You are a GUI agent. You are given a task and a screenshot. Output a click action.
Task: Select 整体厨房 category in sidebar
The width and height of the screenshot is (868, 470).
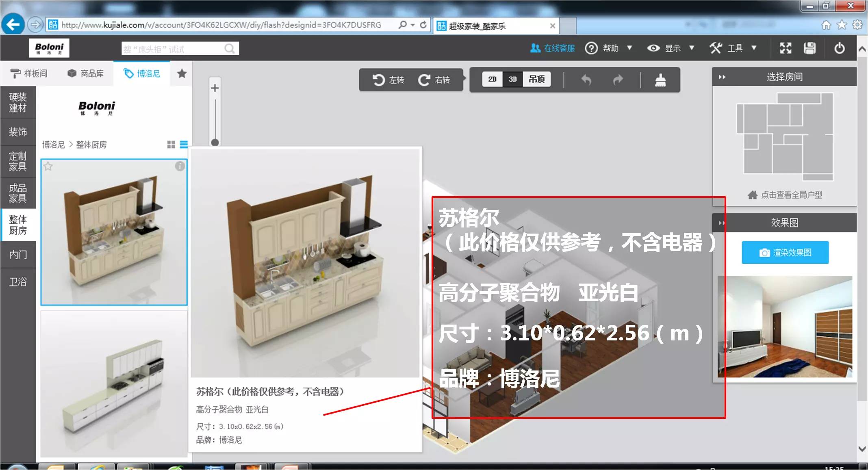tap(18, 225)
